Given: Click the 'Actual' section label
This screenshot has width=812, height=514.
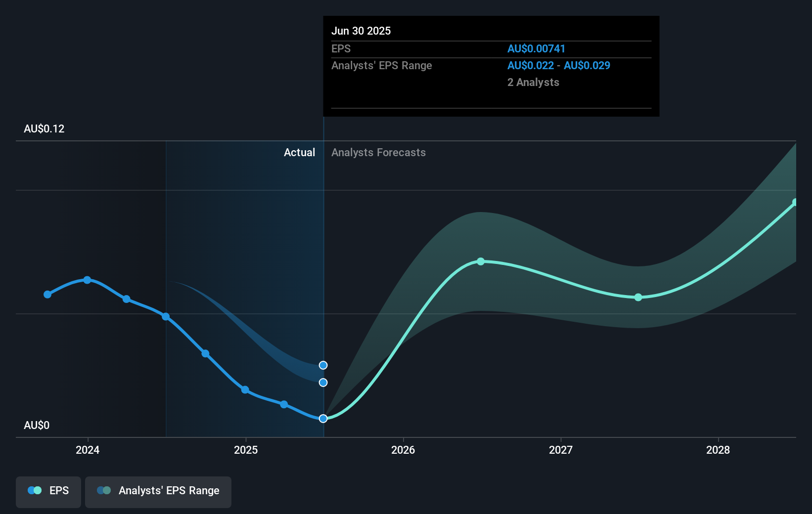Looking at the screenshot, I should click(299, 153).
